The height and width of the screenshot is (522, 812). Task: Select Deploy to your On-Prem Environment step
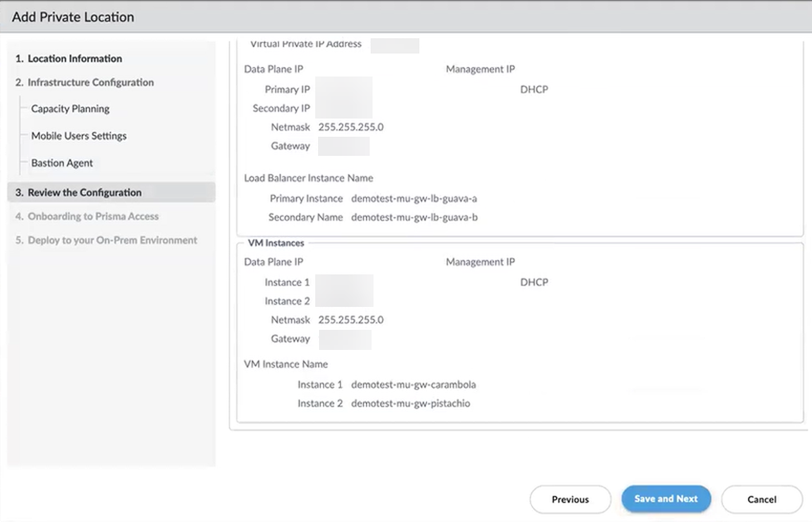106,240
